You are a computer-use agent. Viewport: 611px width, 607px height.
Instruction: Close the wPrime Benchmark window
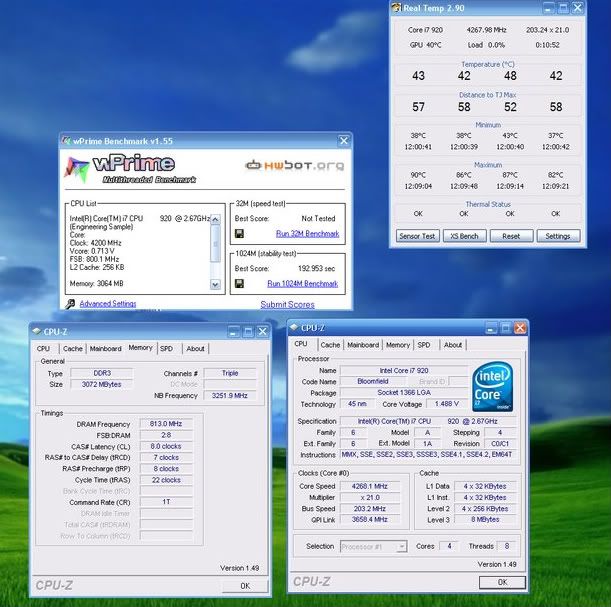344,141
